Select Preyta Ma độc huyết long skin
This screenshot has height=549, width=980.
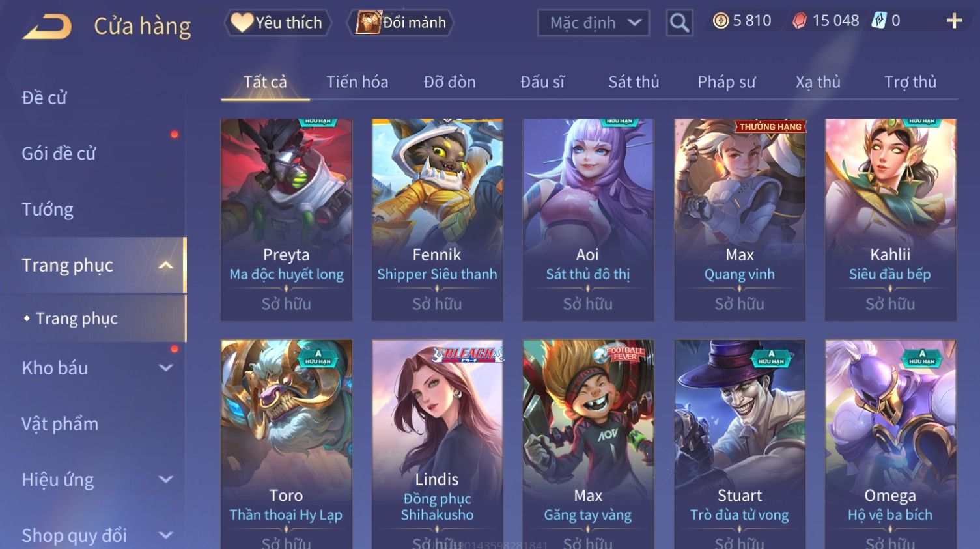click(x=287, y=219)
